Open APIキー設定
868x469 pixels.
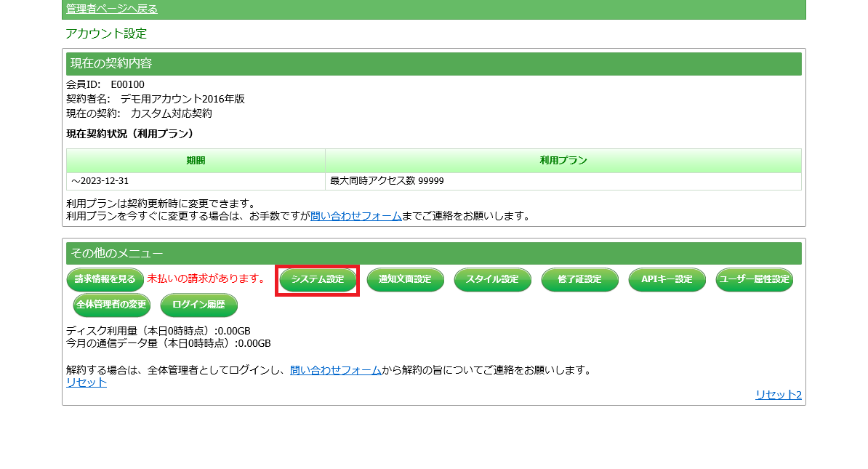667,280
